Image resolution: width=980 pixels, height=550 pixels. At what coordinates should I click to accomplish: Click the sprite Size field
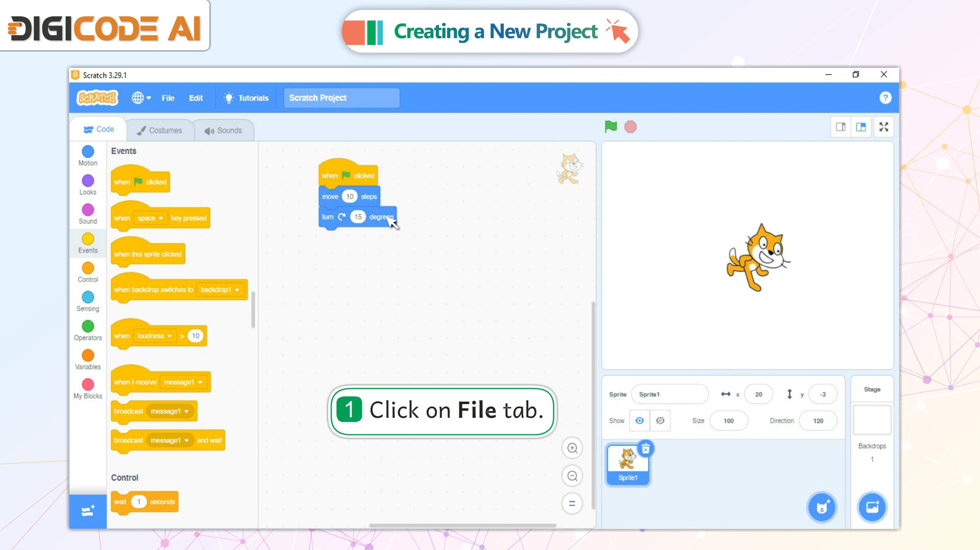pyautogui.click(x=728, y=421)
